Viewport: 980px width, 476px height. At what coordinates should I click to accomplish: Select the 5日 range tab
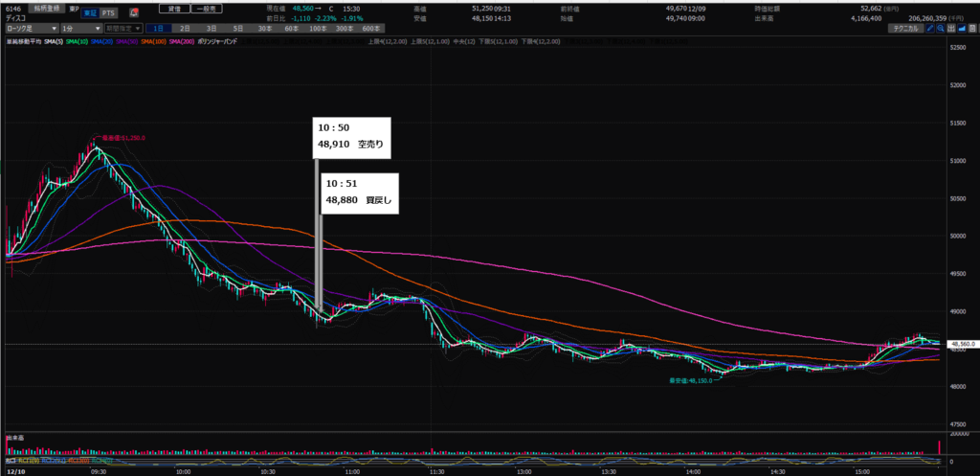[238, 29]
